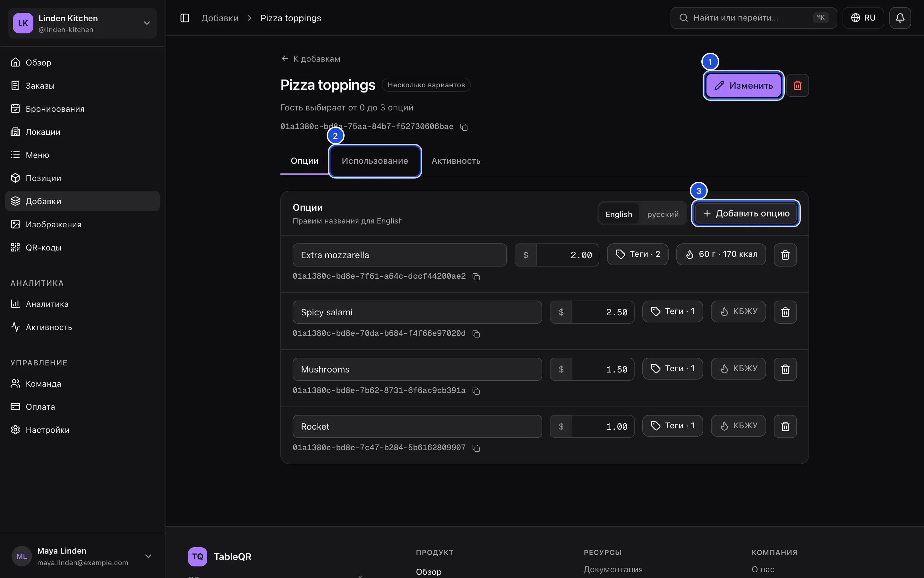Switch option names to русский
Screen dimensions: 924x578
tap(663, 214)
